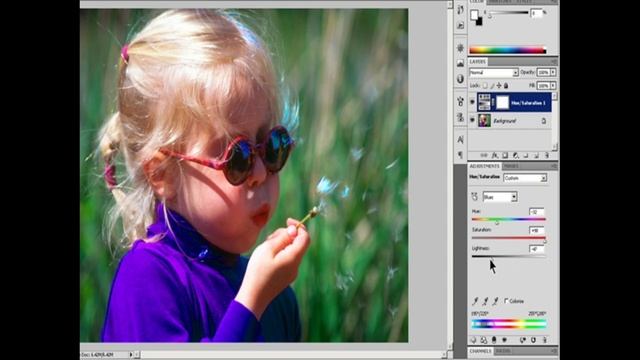The width and height of the screenshot is (640, 360).
Task: Click the Hue slider track
Action: 509,219
